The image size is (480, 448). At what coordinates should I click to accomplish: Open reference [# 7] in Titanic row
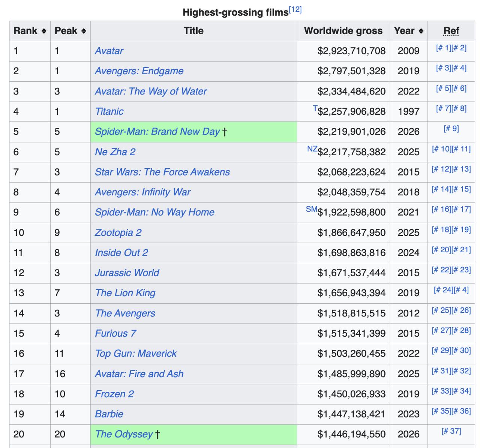444,109
